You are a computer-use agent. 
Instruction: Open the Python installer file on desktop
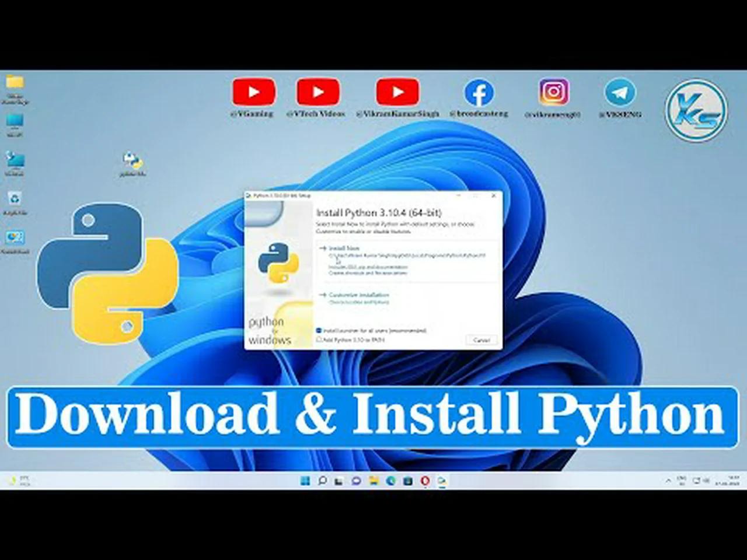pyautogui.click(x=132, y=164)
